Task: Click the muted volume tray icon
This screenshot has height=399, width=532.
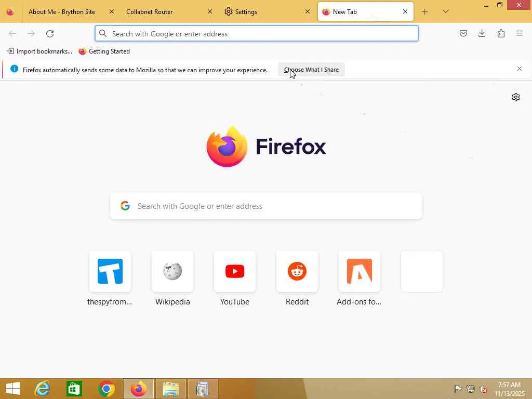Action: click(x=483, y=389)
